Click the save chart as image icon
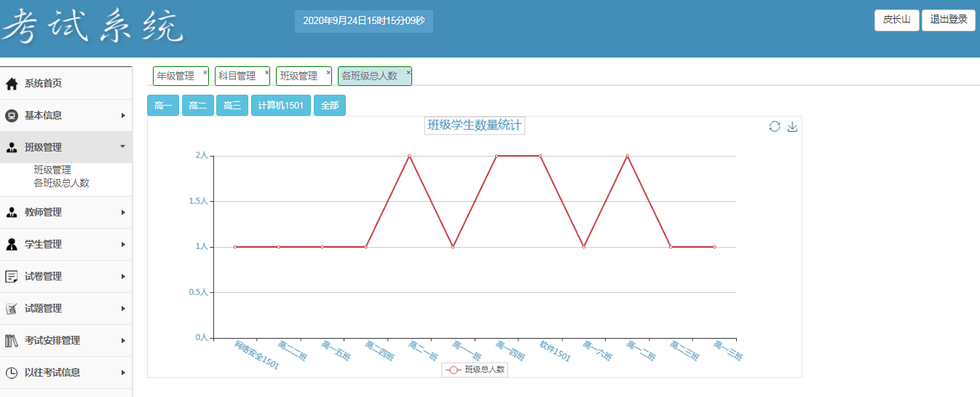This screenshot has width=980, height=397. pos(793,127)
